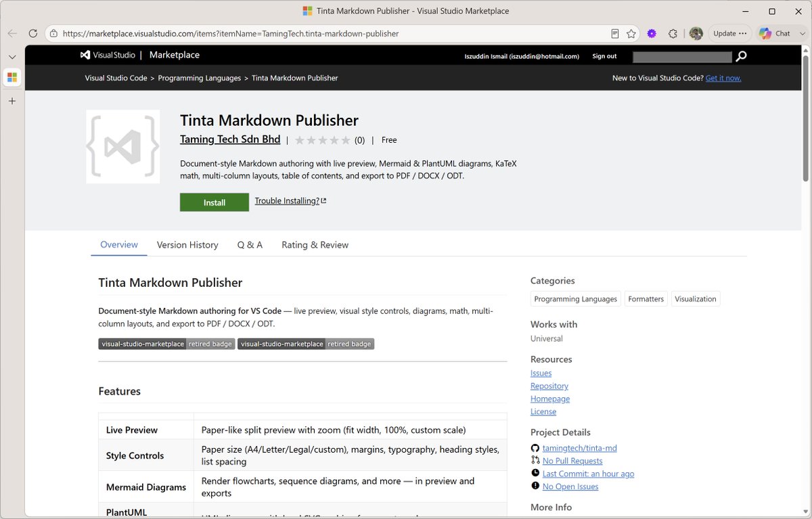
Task: Open a new tab with the plus icon
Action: click(12, 101)
